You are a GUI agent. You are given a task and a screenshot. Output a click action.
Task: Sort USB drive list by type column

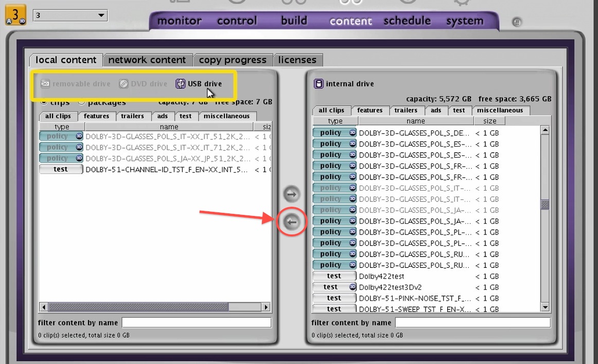62,126
